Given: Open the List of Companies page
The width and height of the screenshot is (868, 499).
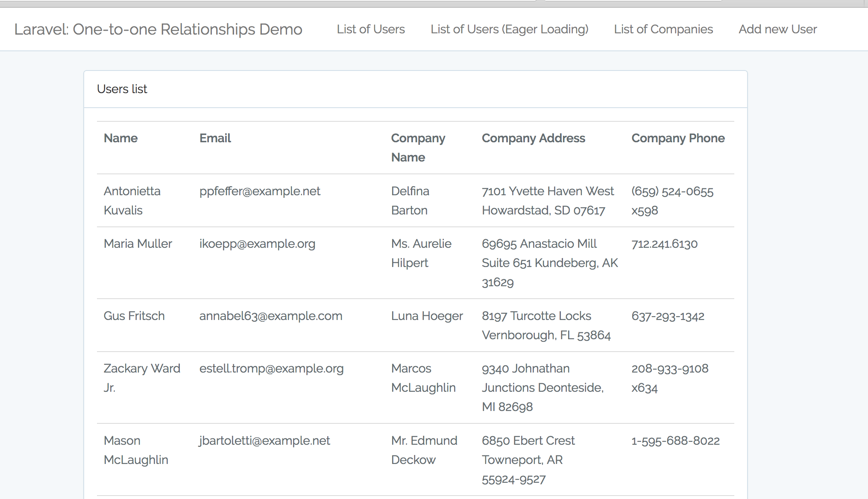Looking at the screenshot, I should click(663, 29).
